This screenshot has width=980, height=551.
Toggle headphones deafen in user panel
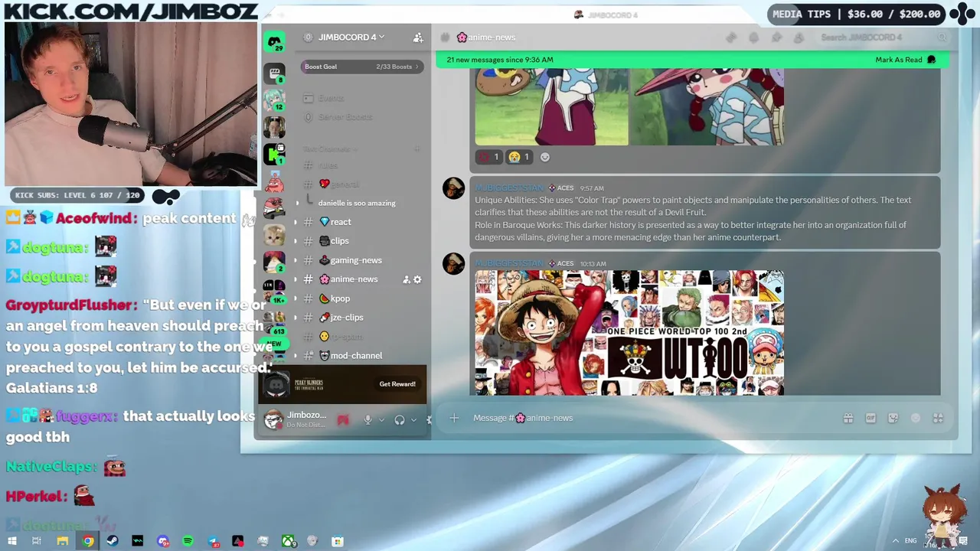click(399, 419)
